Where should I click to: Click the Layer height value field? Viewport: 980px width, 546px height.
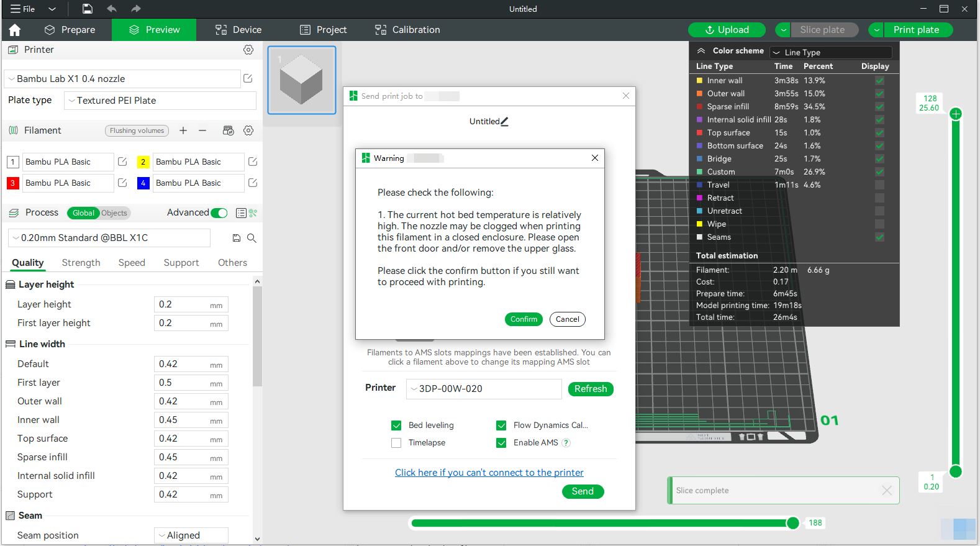191,304
